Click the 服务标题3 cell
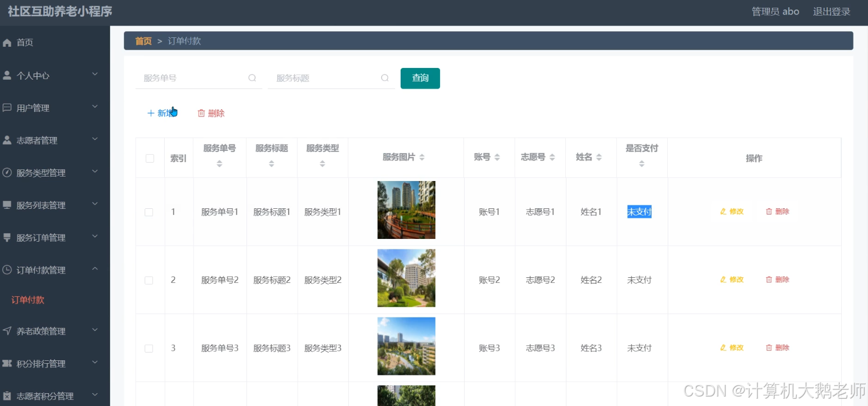Screen dimensions: 868x406 pos(272,348)
